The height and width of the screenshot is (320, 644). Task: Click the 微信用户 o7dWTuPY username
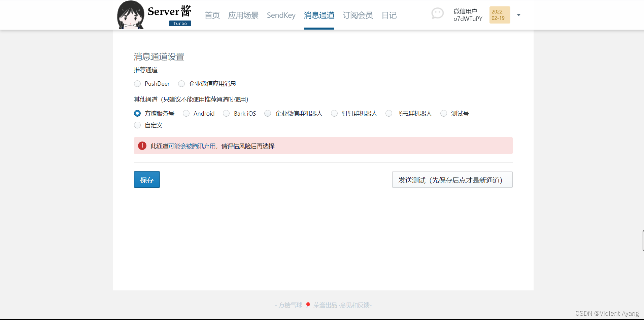pos(468,15)
